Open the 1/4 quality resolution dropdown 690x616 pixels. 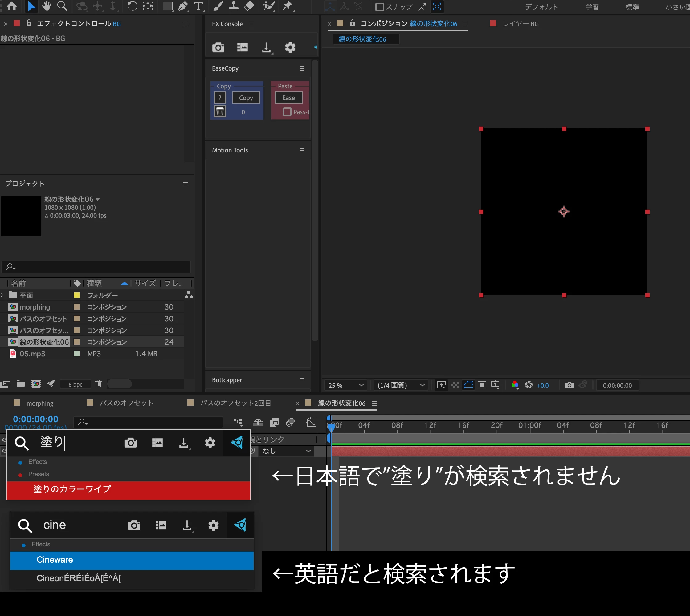[x=401, y=385]
